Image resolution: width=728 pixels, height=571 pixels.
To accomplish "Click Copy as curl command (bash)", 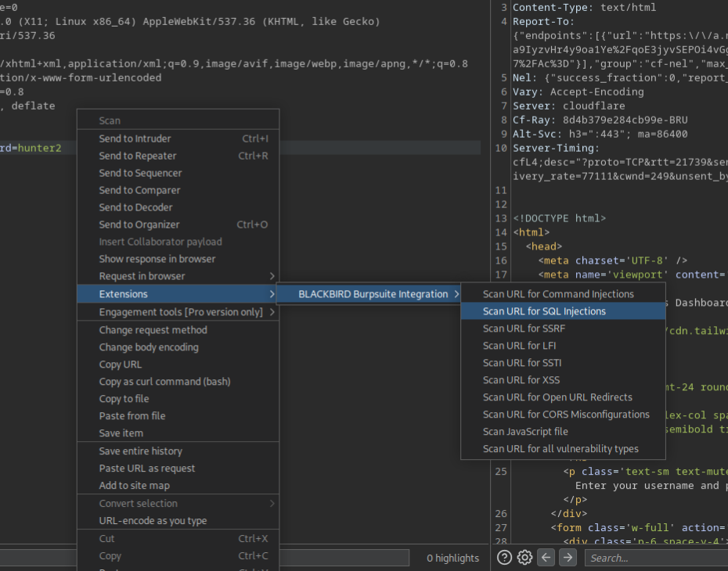I will (x=164, y=382).
